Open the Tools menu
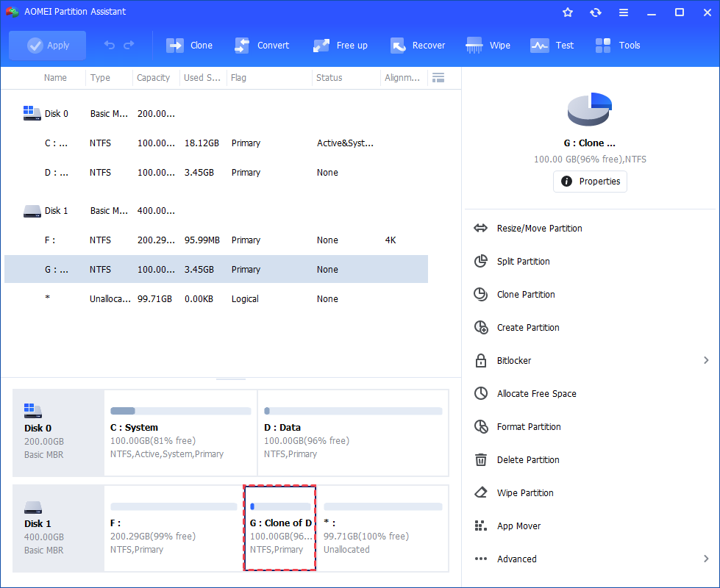Image resolution: width=720 pixels, height=588 pixels. pyautogui.click(x=618, y=46)
